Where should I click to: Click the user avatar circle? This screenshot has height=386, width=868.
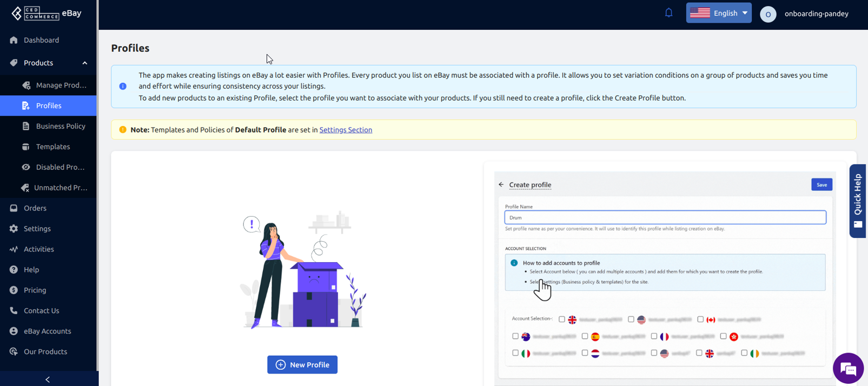(x=768, y=14)
